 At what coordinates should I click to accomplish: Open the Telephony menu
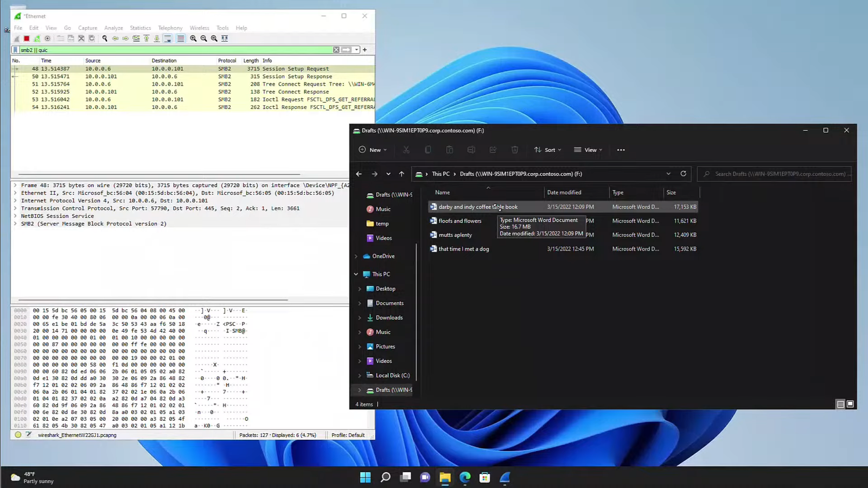coord(170,28)
